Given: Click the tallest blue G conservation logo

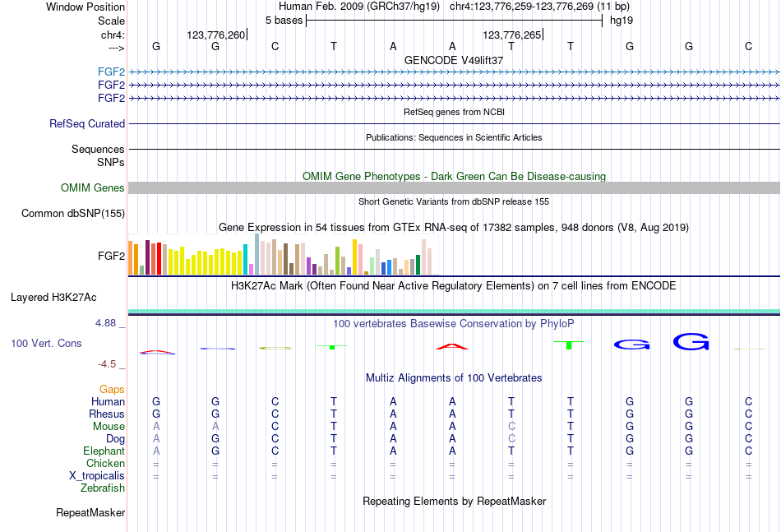Looking at the screenshot, I should pos(691,342).
